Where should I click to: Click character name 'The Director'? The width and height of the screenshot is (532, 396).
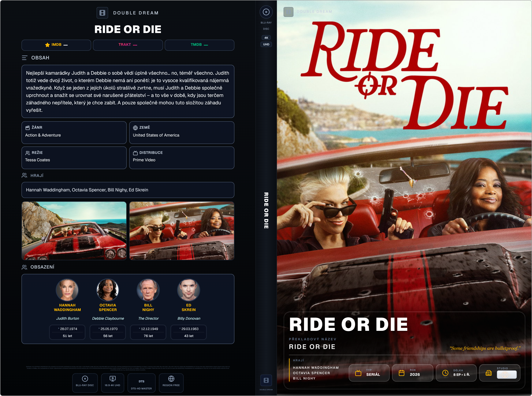pos(148,318)
